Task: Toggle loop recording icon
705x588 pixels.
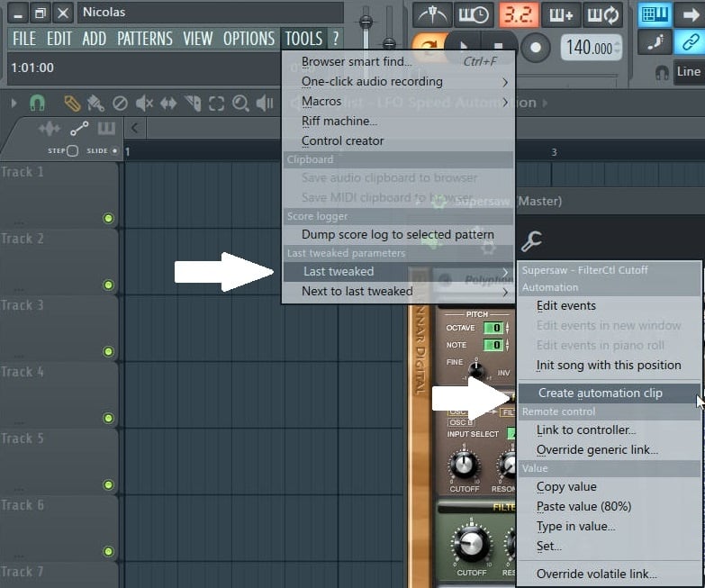Action: tap(603, 15)
